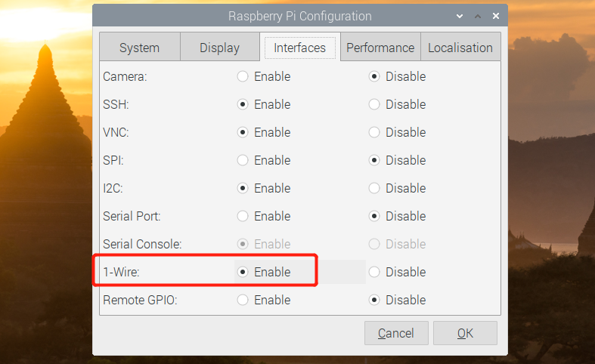The width and height of the screenshot is (595, 364).
Task: Enable Remote GPIO
Action: click(243, 300)
